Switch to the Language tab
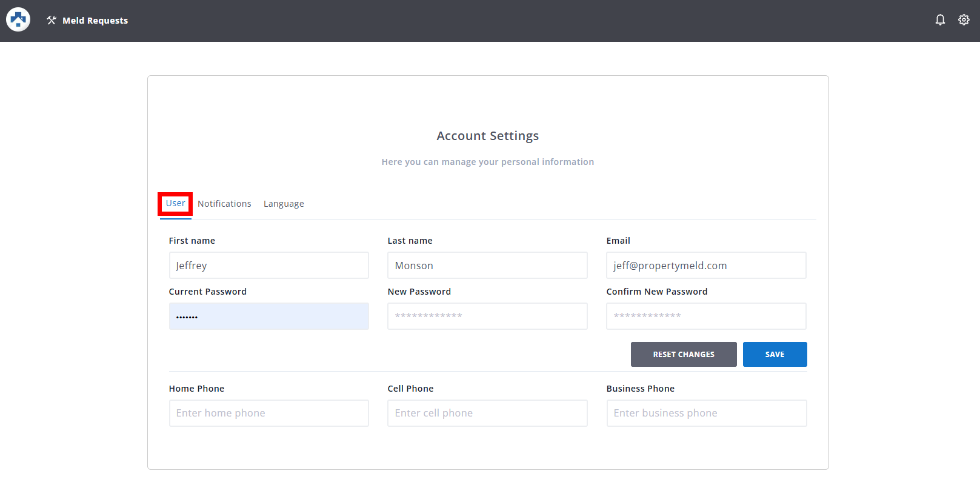Viewport: 980px width, 482px height. [x=284, y=204]
